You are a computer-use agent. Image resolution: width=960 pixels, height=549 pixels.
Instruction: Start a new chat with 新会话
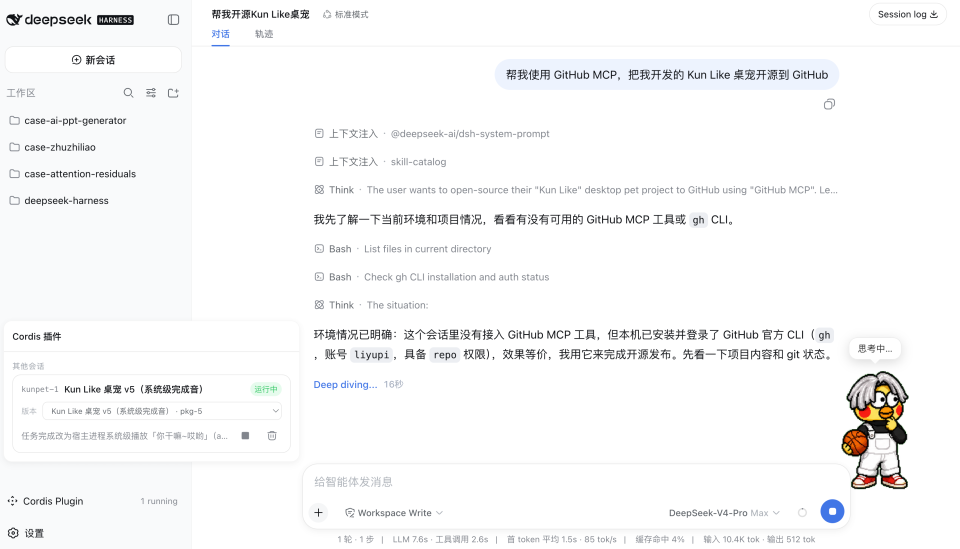pyautogui.click(x=93, y=60)
